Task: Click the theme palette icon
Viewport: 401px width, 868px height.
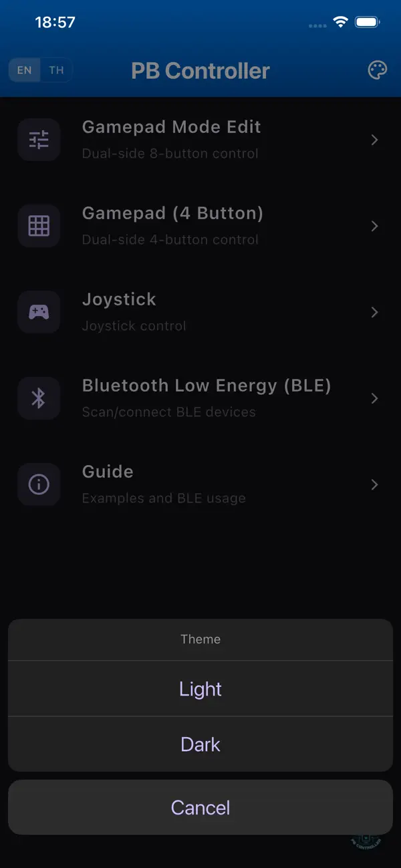Action: pos(377,70)
